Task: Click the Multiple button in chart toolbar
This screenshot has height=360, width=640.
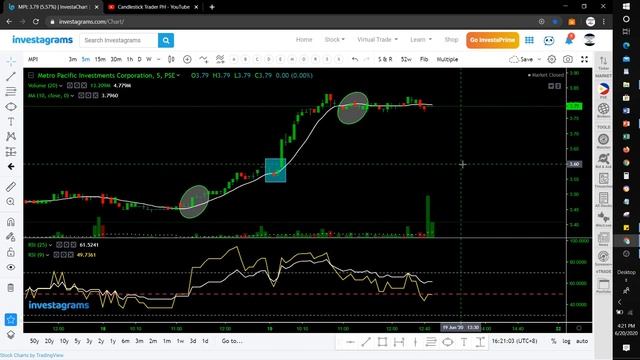Action: [447, 60]
